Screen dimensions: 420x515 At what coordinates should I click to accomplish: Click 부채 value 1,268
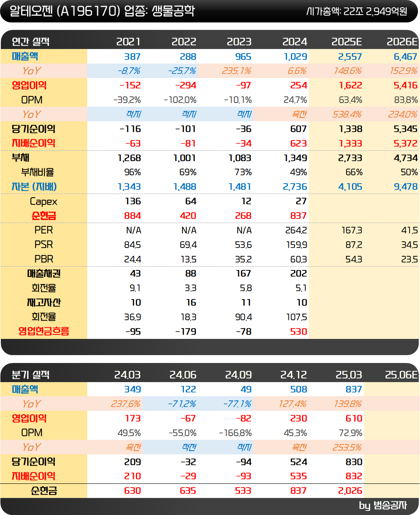(x=129, y=158)
